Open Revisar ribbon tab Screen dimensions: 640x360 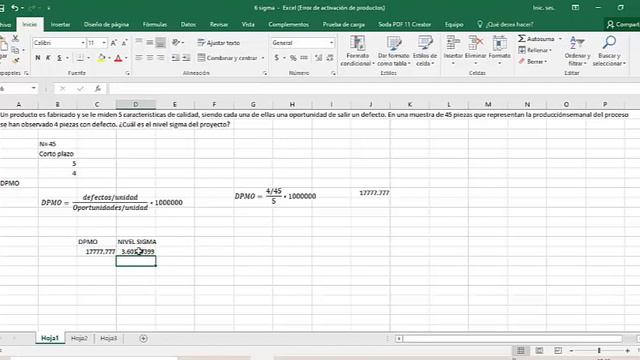tap(219, 24)
